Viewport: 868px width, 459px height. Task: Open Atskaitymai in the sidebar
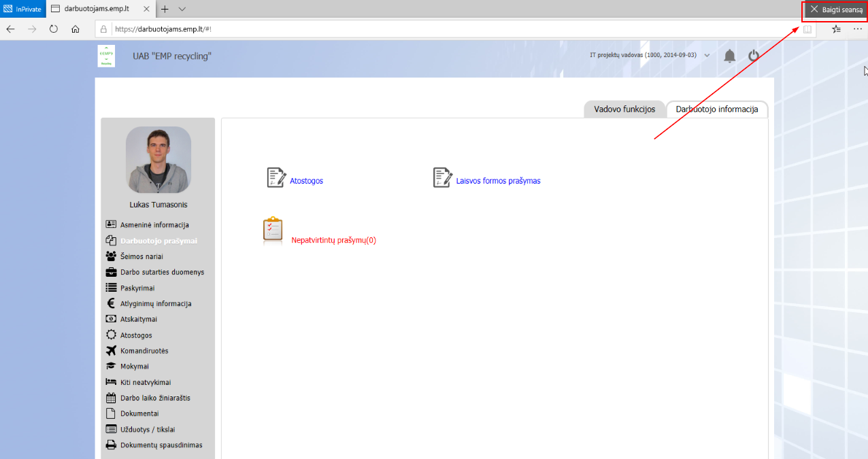(139, 319)
